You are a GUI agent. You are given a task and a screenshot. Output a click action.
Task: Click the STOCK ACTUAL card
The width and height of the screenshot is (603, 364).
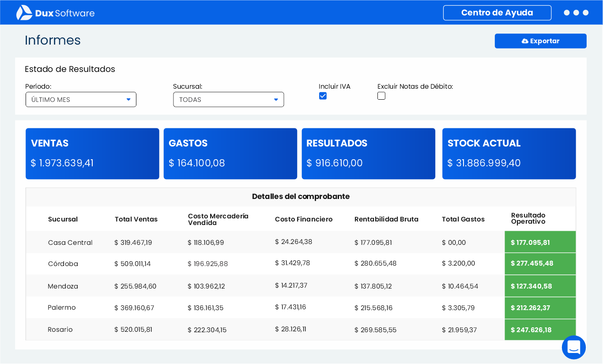509,154
